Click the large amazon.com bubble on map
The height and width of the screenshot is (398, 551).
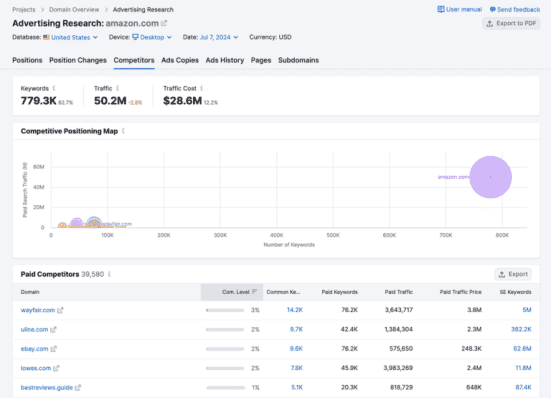[491, 177]
